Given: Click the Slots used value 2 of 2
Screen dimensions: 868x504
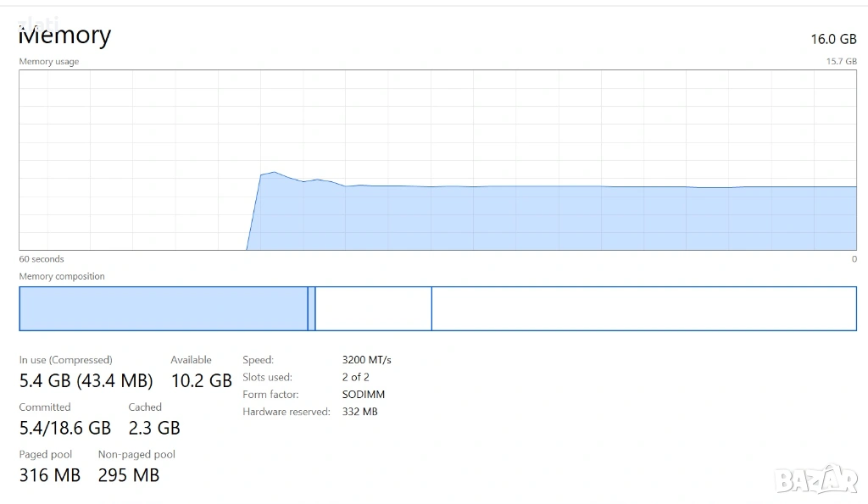Looking at the screenshot, I should [x=355, y=377].
